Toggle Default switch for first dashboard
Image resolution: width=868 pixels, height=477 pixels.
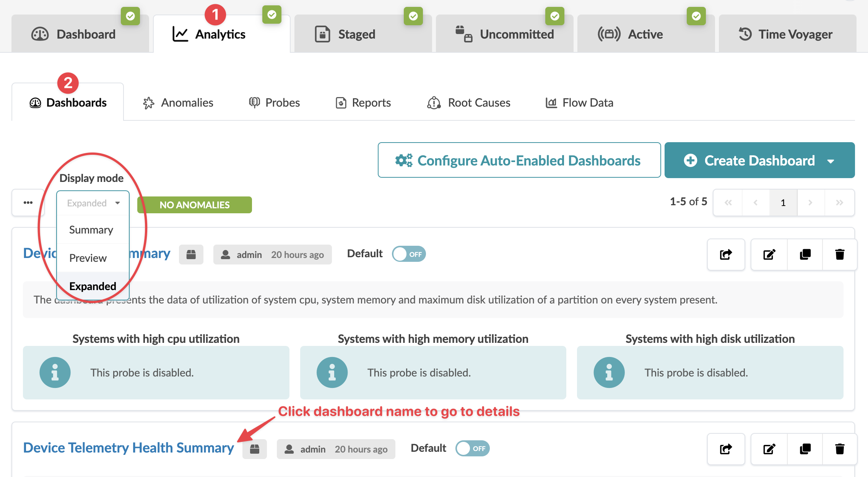coord(409,254)
